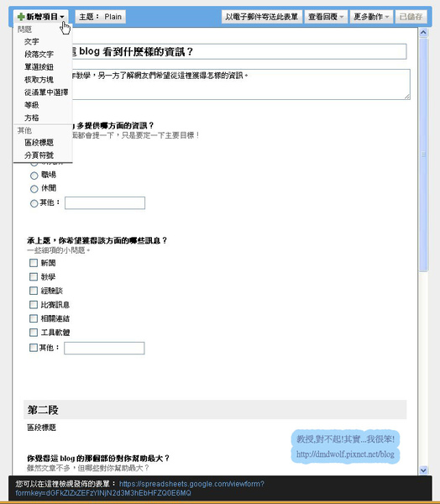Choose 單選按鈕 multiple choice option
The width and height of the screenshot is (440, 504).
39,67
